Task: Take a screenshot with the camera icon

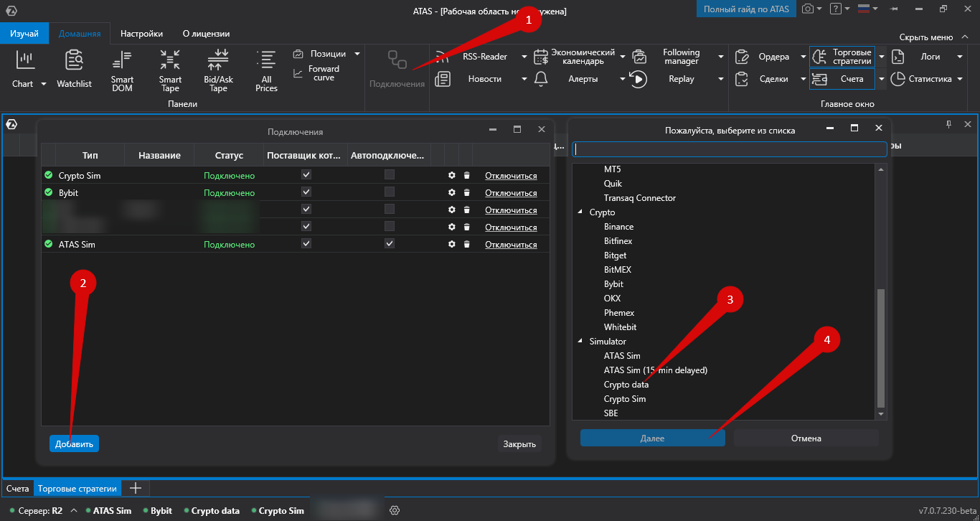Action: tap(808, 9)
